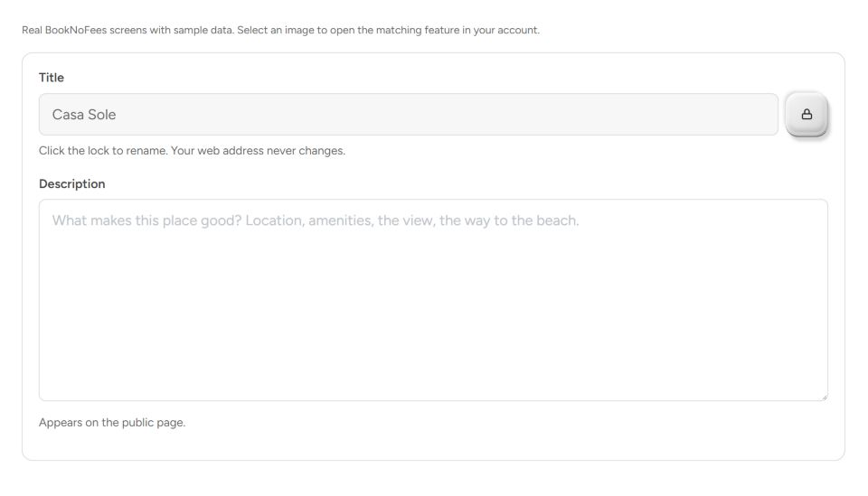This screenshot has height=496, width=868.
Task: Click the 'Your web address never changes' text
Action: (258, 150)
